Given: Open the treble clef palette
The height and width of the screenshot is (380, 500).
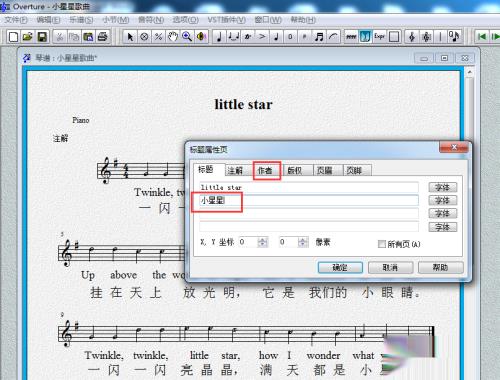Looking at the screenshot, I should [412, 37].
